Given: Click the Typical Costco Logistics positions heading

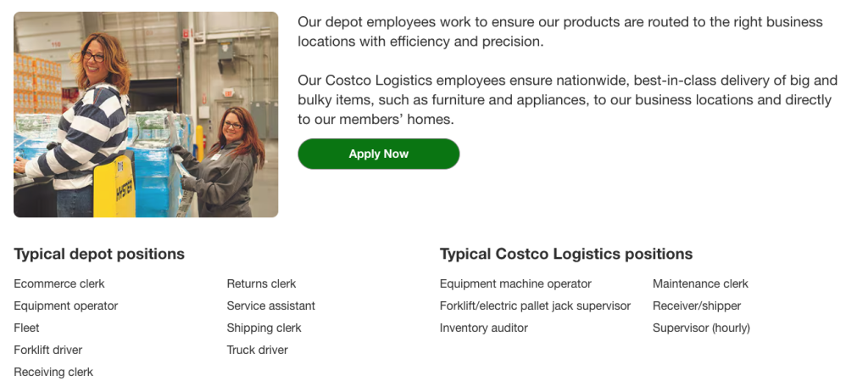Looking at the screenshot, I should tap(565, 254).
